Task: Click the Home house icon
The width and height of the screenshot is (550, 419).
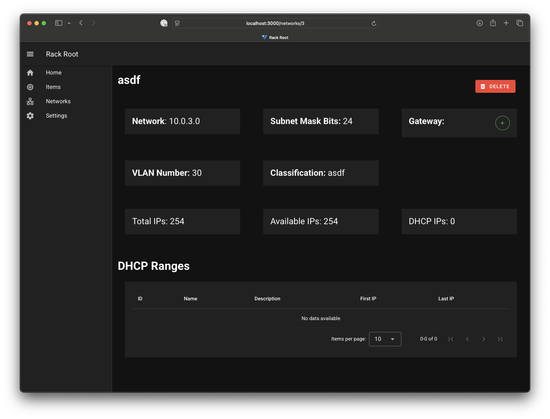Action: tap(30, 73)
